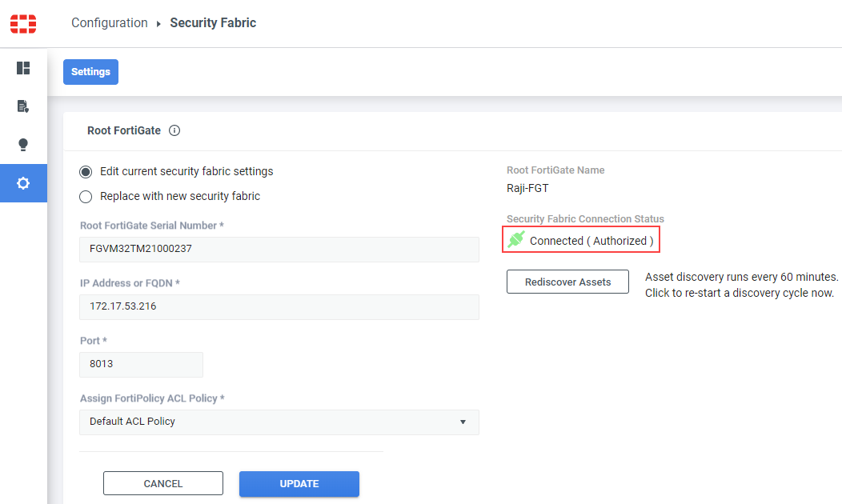This screenshot has width=842, height=504.
Task: Click the Fortinet logo icon
Action: tap(23, 24)
